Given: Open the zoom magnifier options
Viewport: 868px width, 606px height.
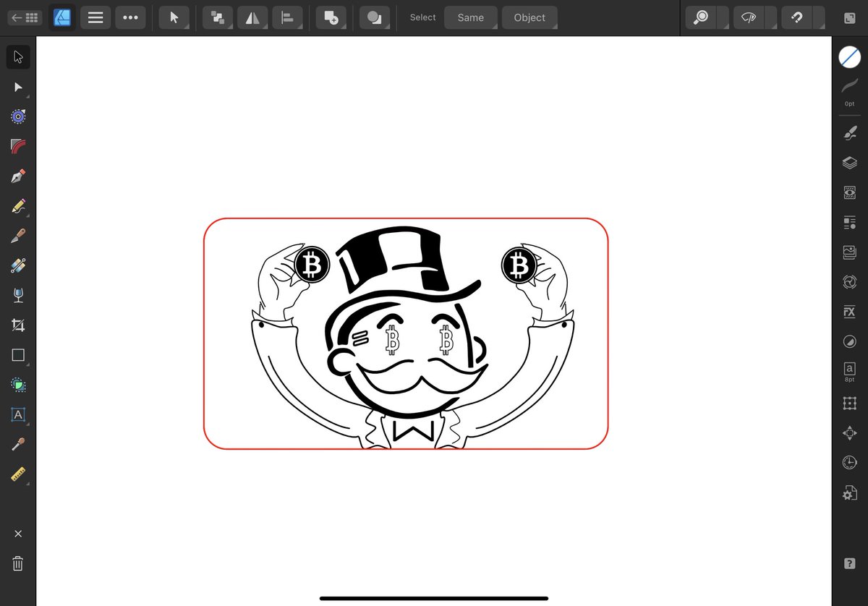Looking at the screenshot, I should pos(701,17).
